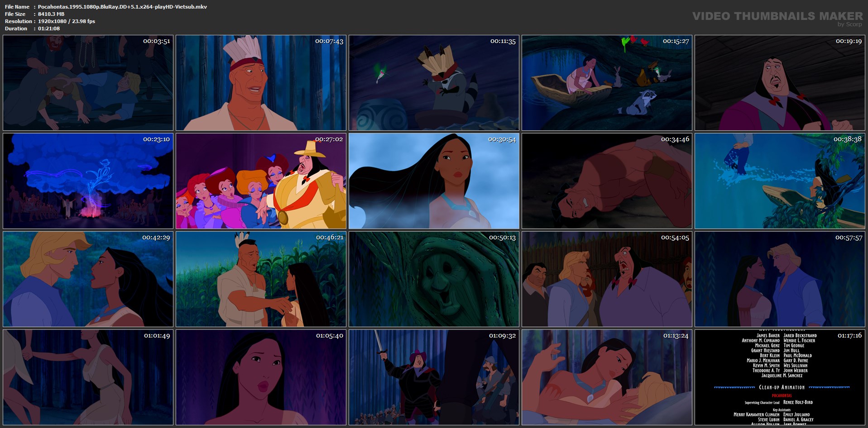This screenshot has height=428, width=868.
Task: Open the bonfire thumbnail at 00:23:10
Action: (88, 181)
